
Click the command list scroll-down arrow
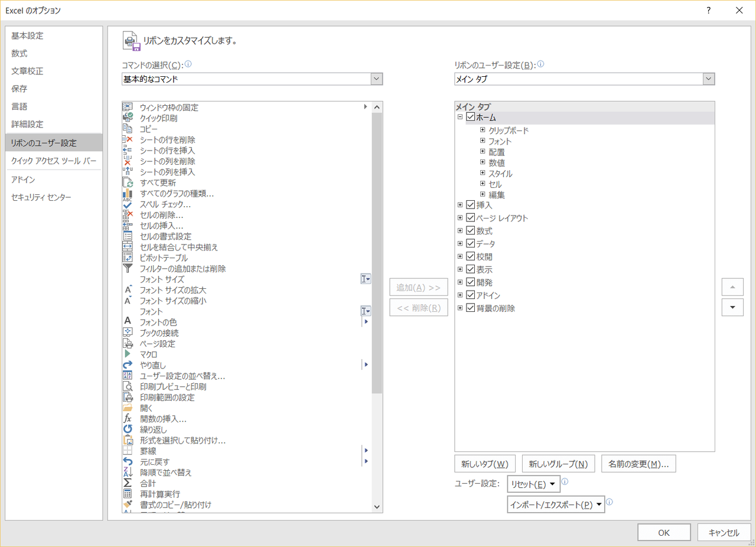[x=377, y=507]
